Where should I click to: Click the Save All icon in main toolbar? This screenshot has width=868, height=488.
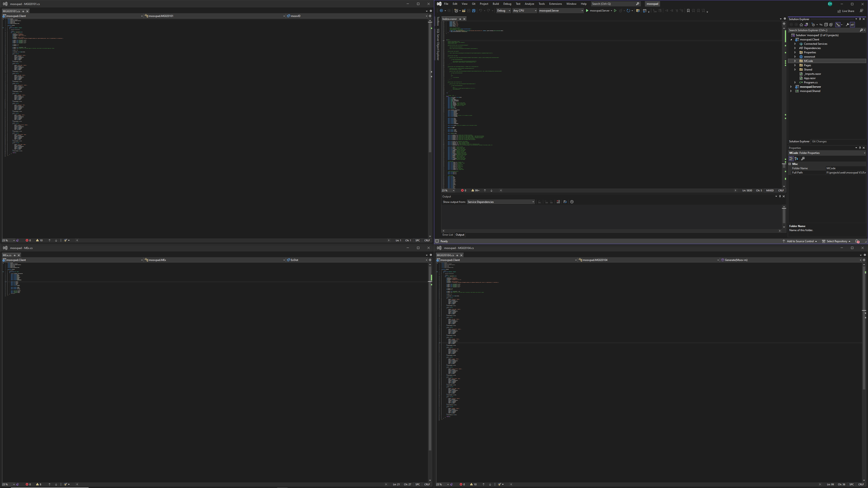pyautogui.click(x=474, y=11)
